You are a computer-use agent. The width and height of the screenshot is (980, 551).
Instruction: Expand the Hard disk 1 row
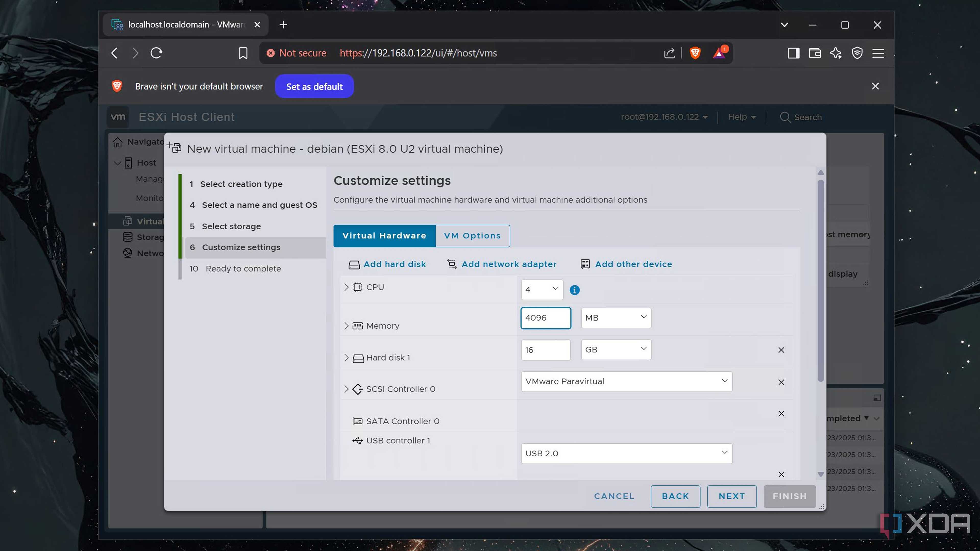(x=346, y=358)
